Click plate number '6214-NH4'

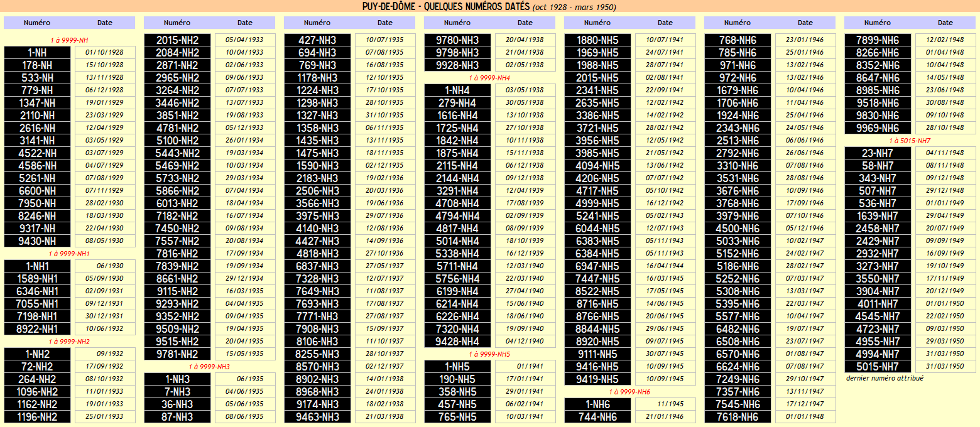[x=457, y=304]
